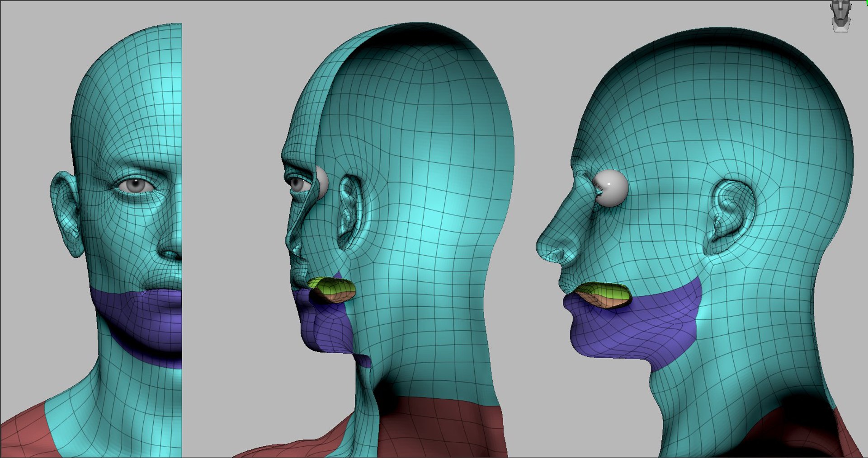868x458 pixels.
Task: Click the ear inside the cross-section head
Action: click(x=350, y=212)
